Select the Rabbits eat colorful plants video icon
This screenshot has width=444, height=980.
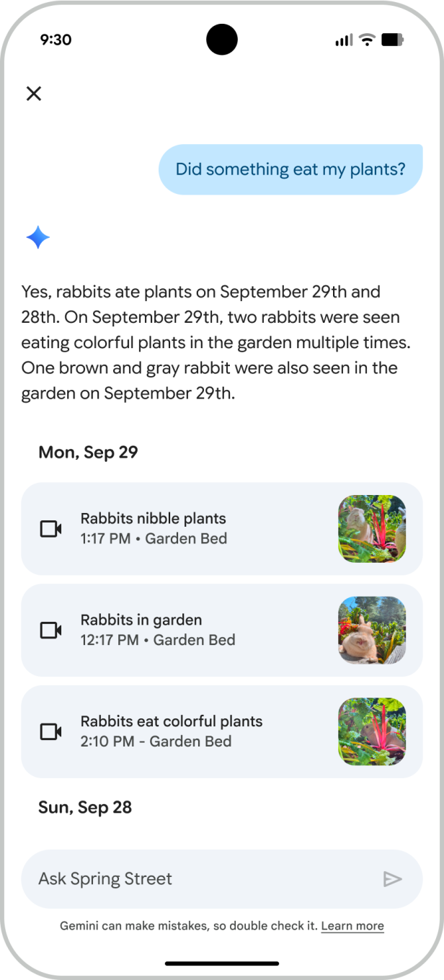coord(50,731)
